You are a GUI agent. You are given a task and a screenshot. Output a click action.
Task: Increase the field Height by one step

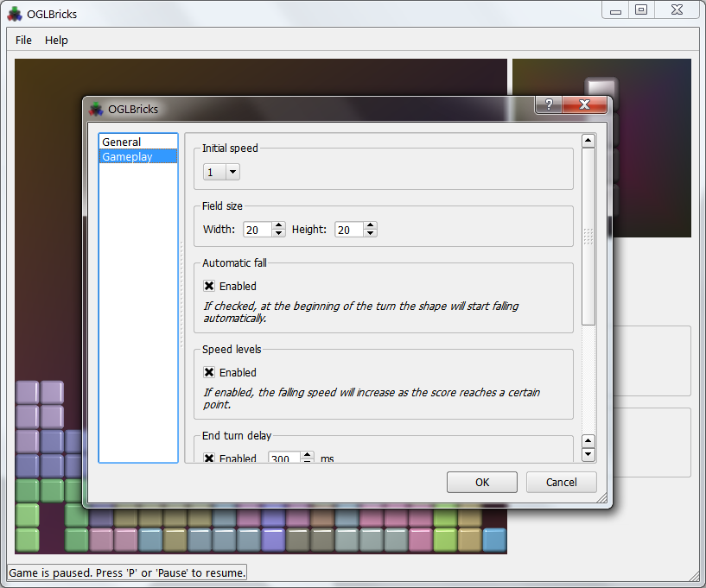point(370,225)
